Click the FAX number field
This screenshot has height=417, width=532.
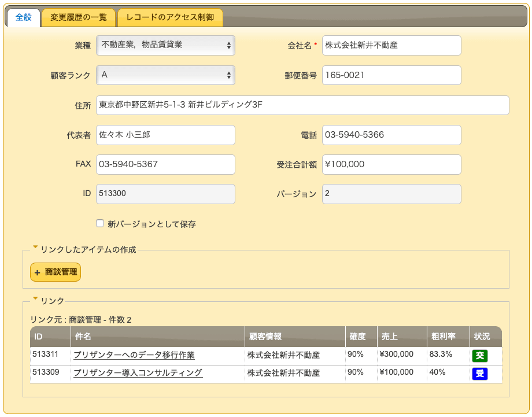pos(165,165)
